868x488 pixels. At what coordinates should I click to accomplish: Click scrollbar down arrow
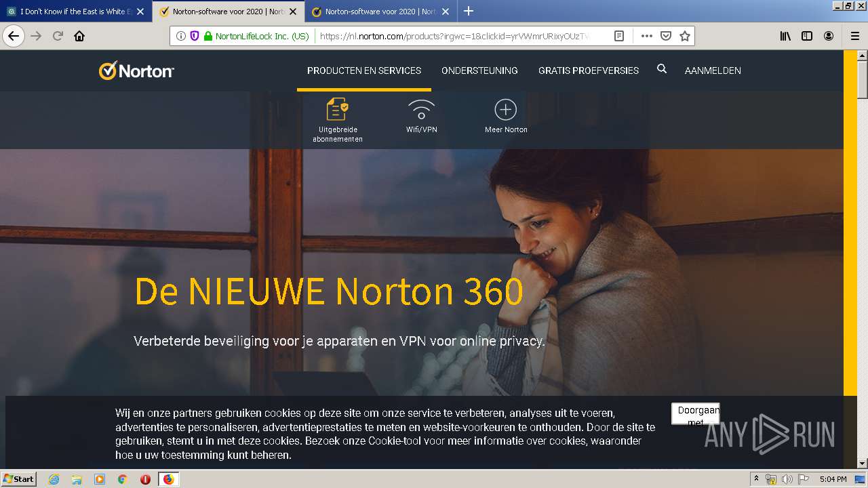863,464
